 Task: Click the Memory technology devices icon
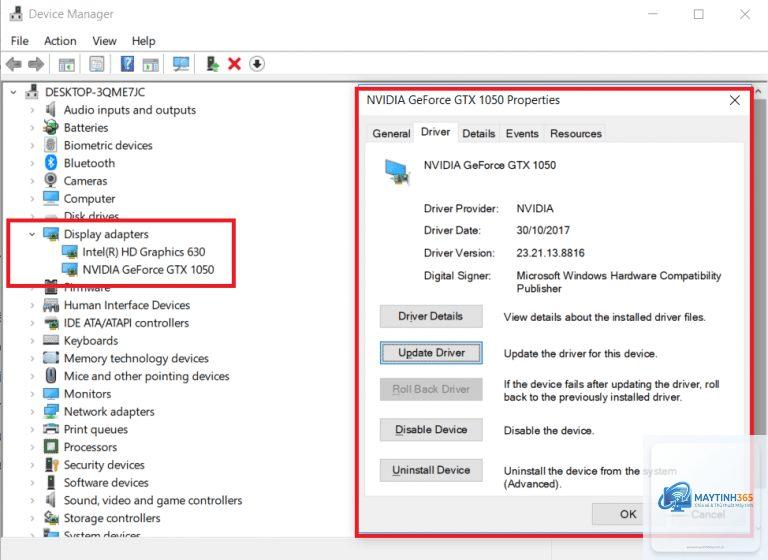[51, 358]
